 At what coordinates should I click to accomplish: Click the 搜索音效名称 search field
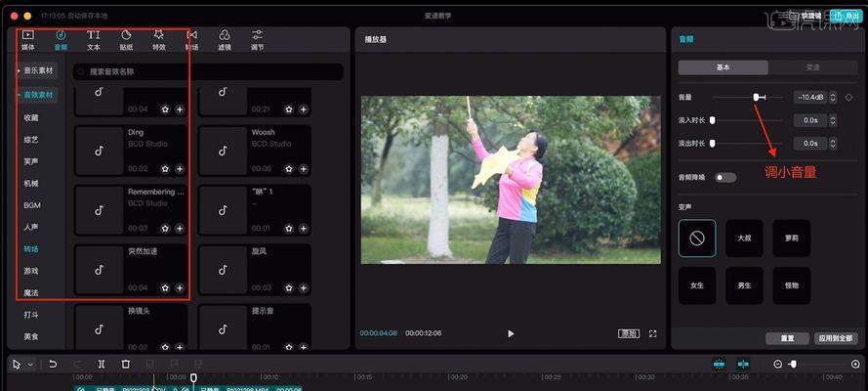(x=208, y=71)
